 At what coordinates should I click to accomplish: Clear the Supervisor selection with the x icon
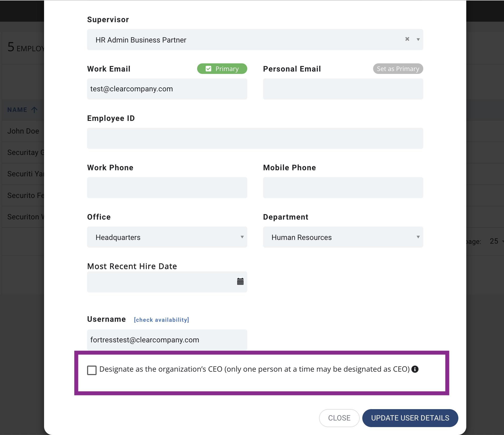click(x=407, y=39)
